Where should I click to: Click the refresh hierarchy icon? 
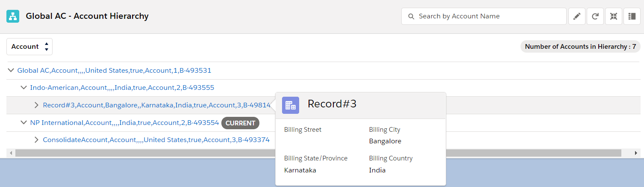595,16
